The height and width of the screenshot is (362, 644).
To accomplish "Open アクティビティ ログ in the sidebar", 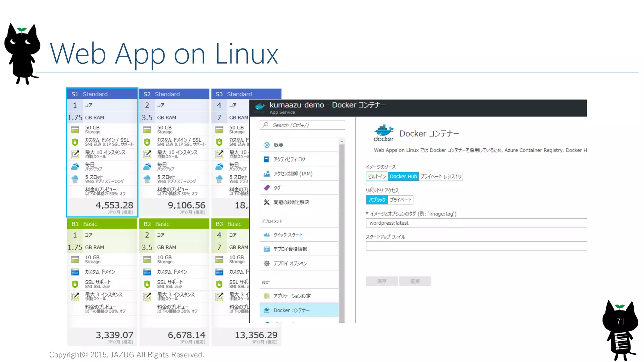I will 299,159.
